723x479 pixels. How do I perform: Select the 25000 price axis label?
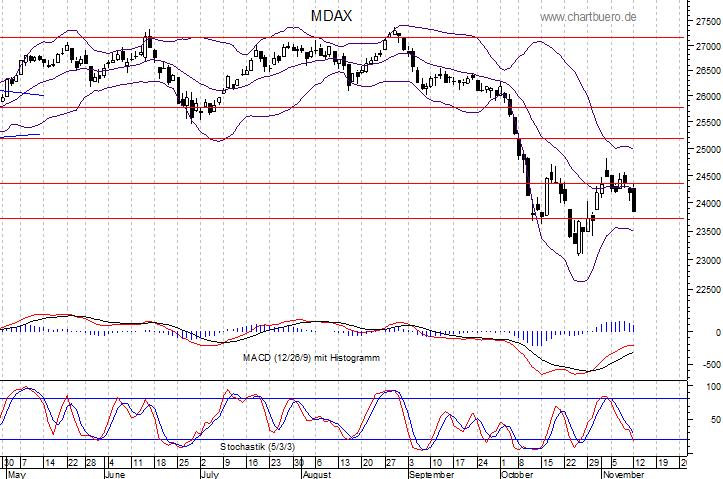click(703, 150)
